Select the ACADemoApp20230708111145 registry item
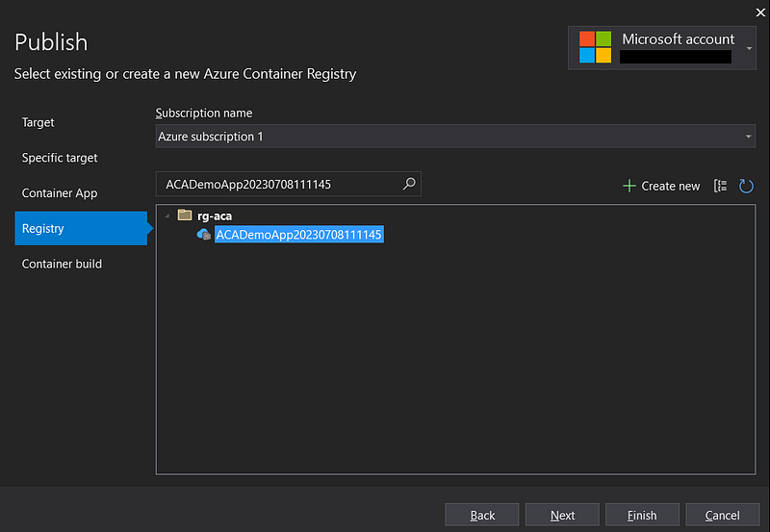This screenshot has height=532, width=770. pyautogui.click(x=299, y=235)
